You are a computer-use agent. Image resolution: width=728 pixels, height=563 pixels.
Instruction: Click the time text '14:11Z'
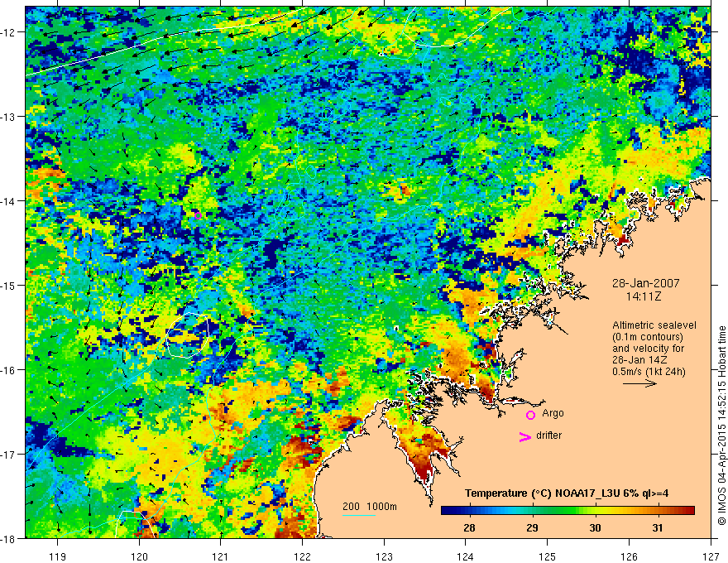pos(643,296)
